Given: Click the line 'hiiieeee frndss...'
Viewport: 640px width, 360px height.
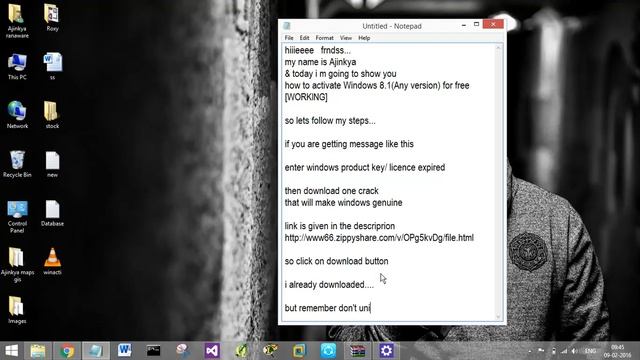Looking at the screenshot, I should click(318, 51).
